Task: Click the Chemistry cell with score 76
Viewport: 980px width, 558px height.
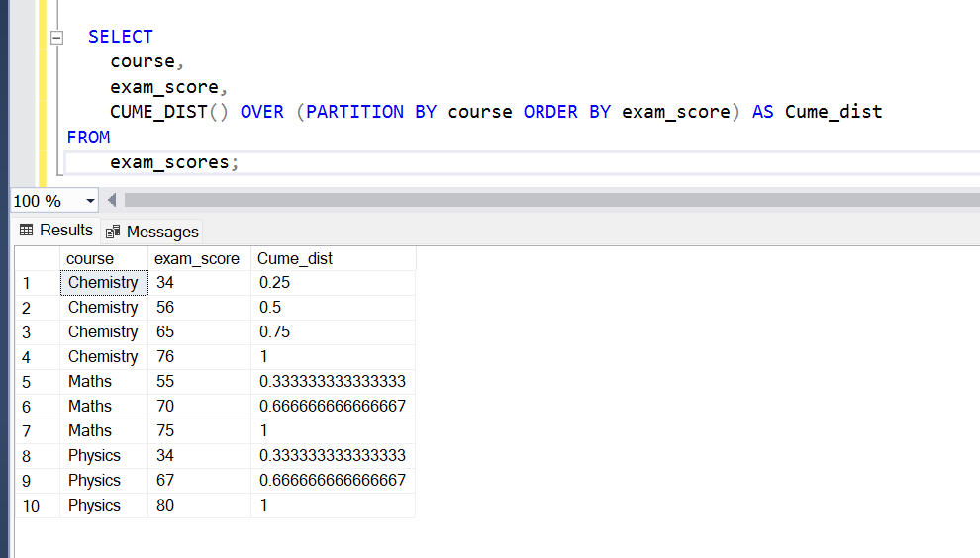Action: tap(103, 357)
